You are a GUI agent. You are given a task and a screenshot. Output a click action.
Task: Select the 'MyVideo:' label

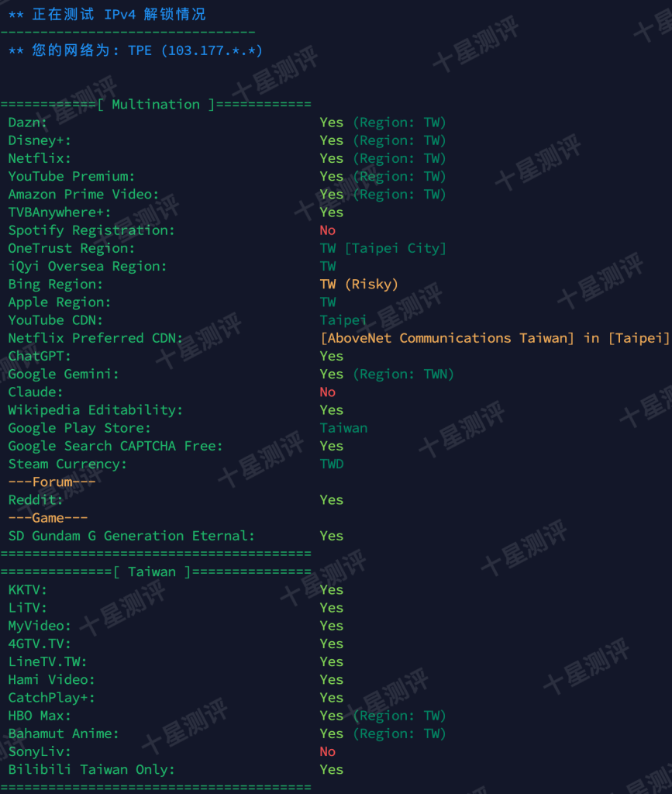click(x=40, y=626)
